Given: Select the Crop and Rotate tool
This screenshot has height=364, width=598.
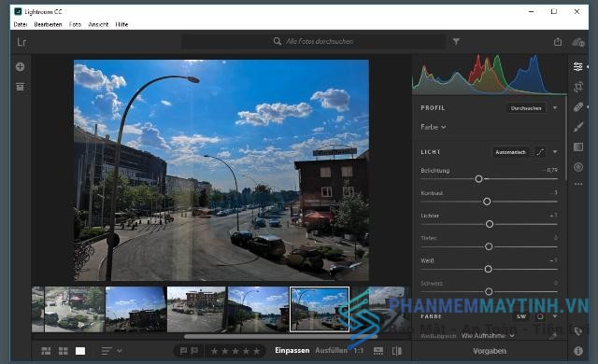Looking at the screenshot, I should coord(578,87).
